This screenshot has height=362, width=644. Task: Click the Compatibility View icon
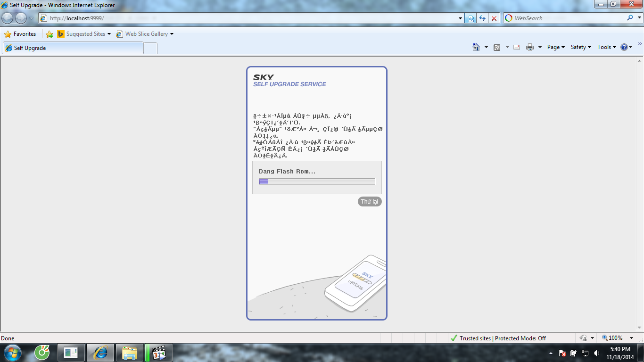(x=471, y=18)
